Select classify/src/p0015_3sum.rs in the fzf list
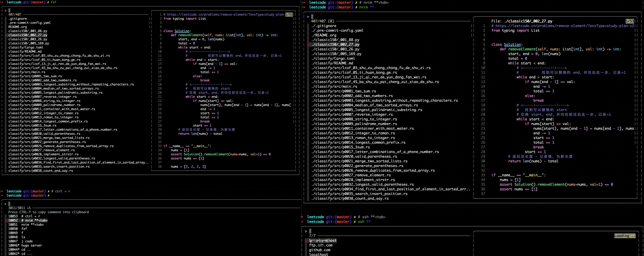This screenshot has height=256, width=644. [32, 125]
